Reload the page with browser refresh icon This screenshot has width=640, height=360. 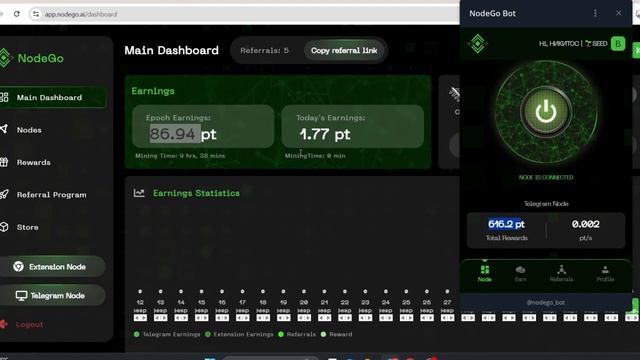click(x=17, y=14)
